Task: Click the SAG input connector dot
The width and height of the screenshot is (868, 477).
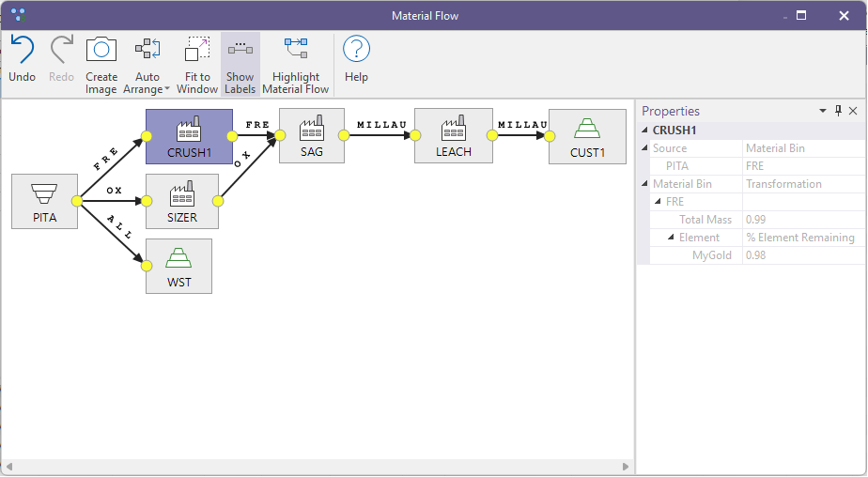Action: (280, 135)
